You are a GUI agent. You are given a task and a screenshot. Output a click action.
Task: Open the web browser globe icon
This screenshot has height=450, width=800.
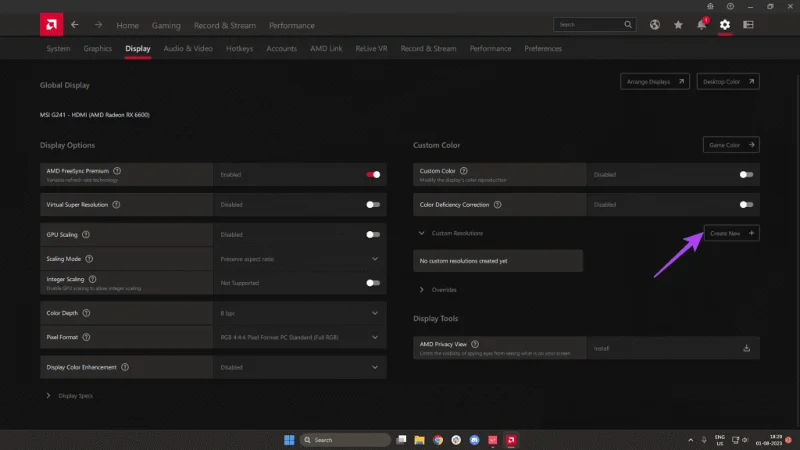click(x=655, y=24)
